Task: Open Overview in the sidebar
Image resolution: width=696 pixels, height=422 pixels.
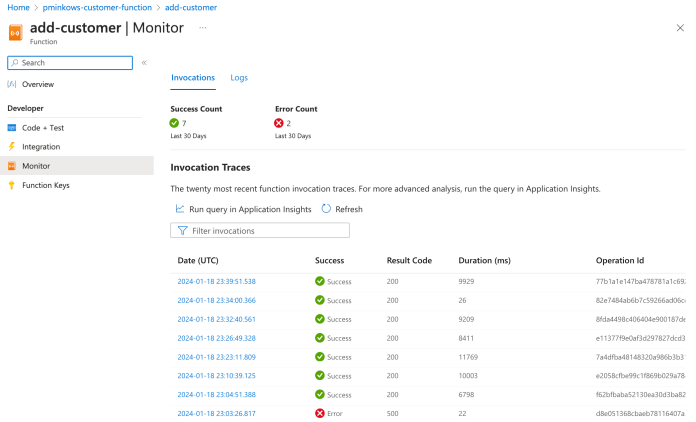Action: pos(38,84)
